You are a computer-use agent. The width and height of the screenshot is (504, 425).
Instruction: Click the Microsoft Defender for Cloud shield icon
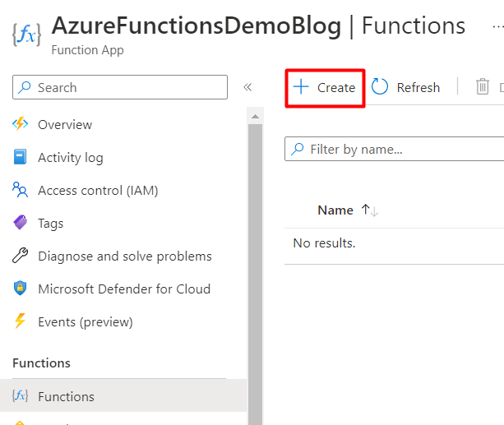(x=21, y=289)
